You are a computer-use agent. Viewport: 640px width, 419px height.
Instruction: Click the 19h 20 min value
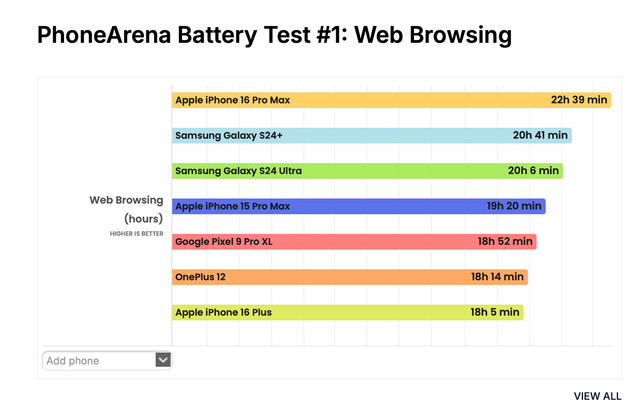tap(514, 206)
